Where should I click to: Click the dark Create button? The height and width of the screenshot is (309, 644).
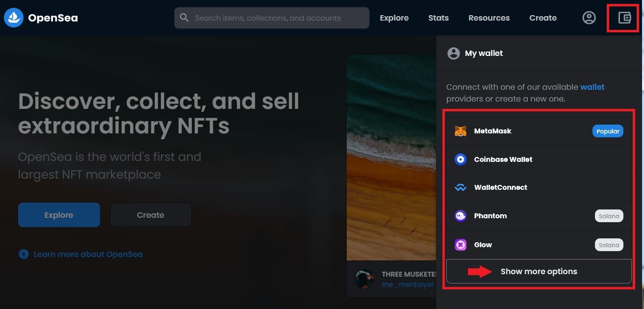click(151, 215)
